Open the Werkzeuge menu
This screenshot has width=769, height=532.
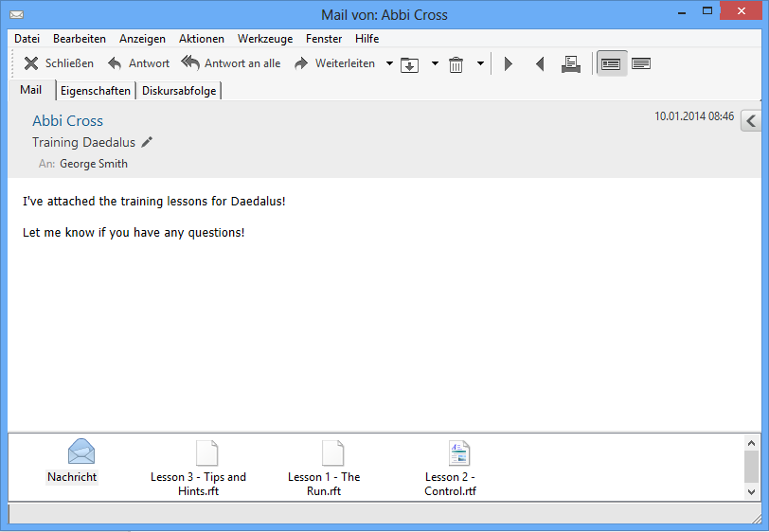click(265, 39)
